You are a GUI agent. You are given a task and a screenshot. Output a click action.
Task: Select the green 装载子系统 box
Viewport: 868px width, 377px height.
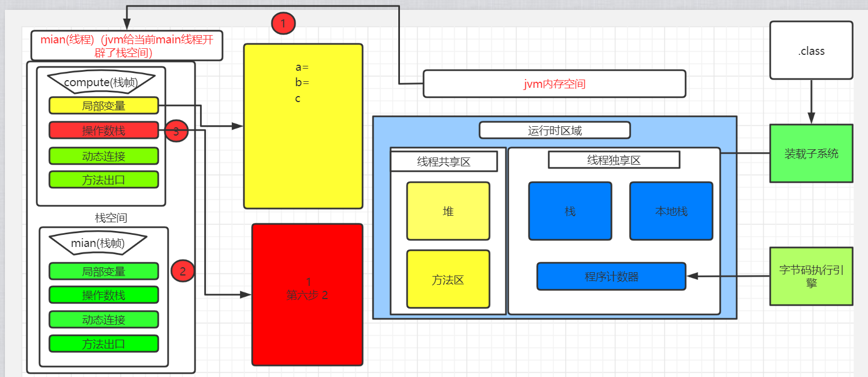[x=811, y=154]
